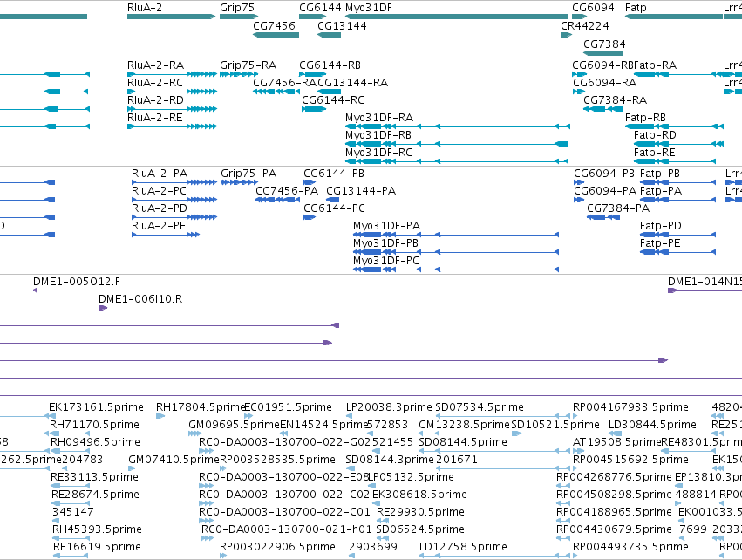This screenshot has height=560, width=742.
Task: Click protein Myo31DF-PA
Action: (x=456, y=235)
